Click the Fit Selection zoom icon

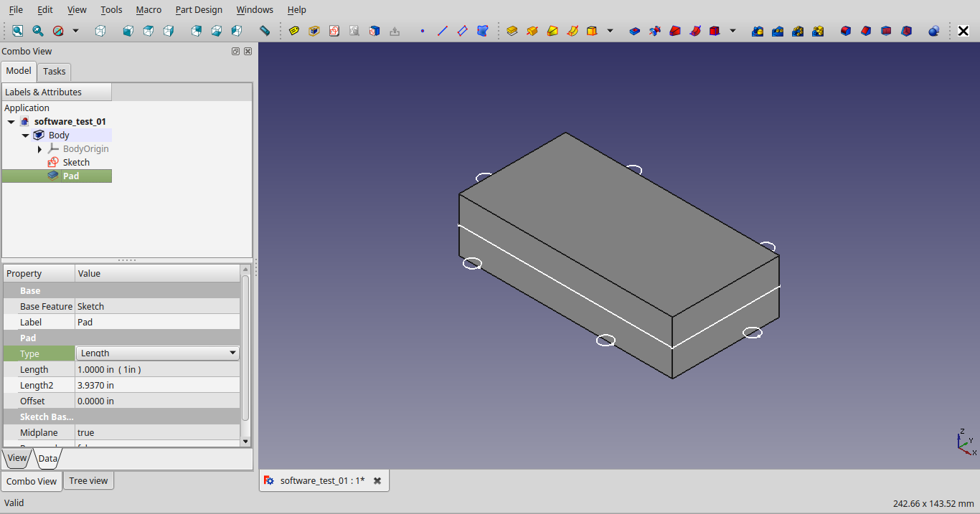tap(37, 31)
